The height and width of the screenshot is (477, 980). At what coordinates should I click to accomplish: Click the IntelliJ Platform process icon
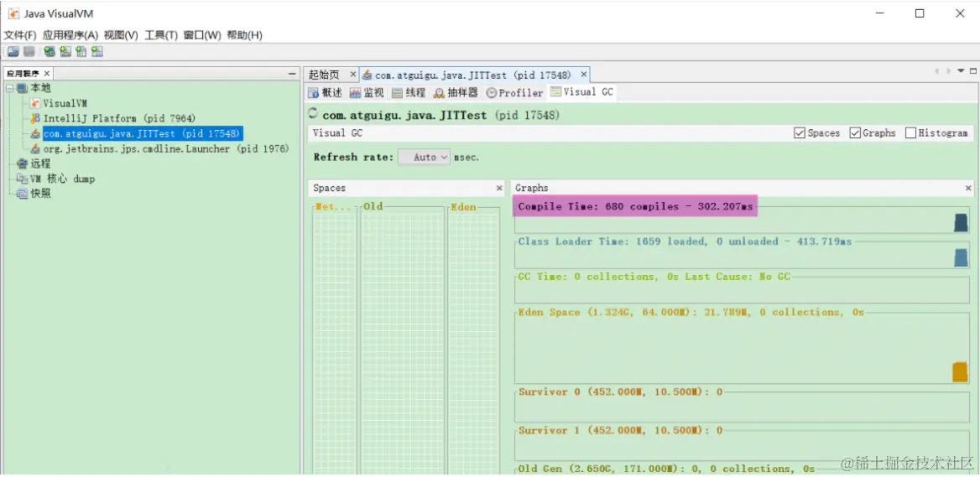click(35, 118)
